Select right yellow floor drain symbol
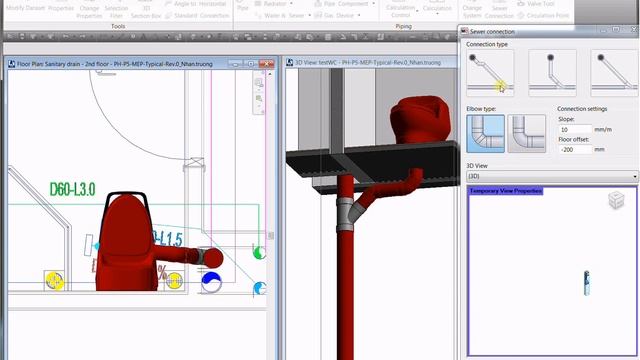 click(x=174, y=281)
